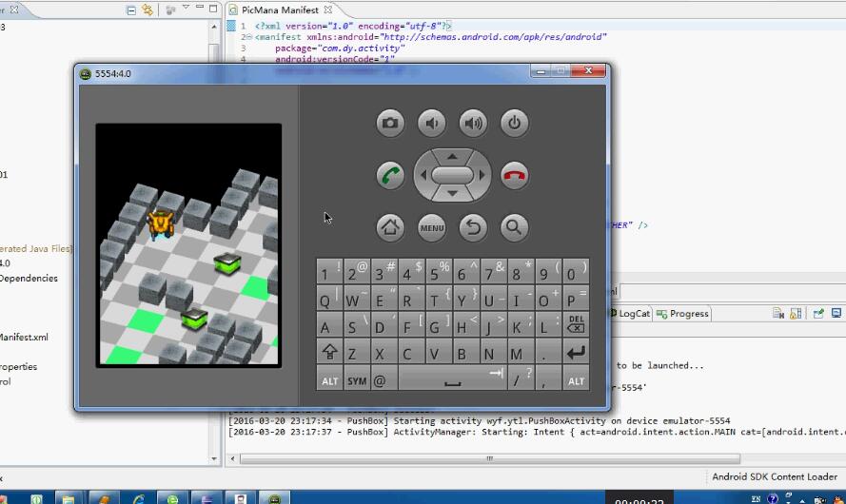Tap the emulator Search button
846x504 pixels.
pyautogui.click(x=514, y=227)
